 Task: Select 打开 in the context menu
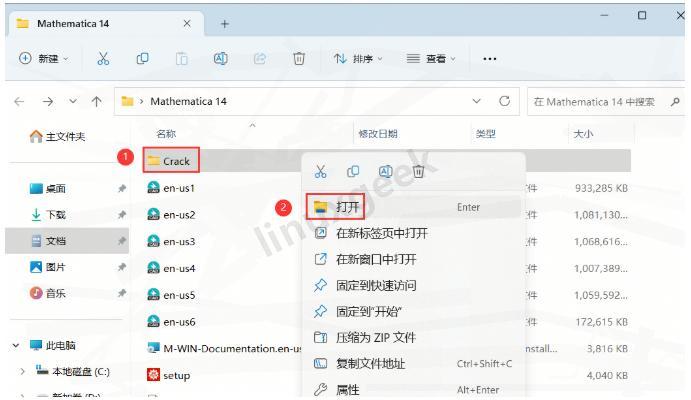pos(413,207)
